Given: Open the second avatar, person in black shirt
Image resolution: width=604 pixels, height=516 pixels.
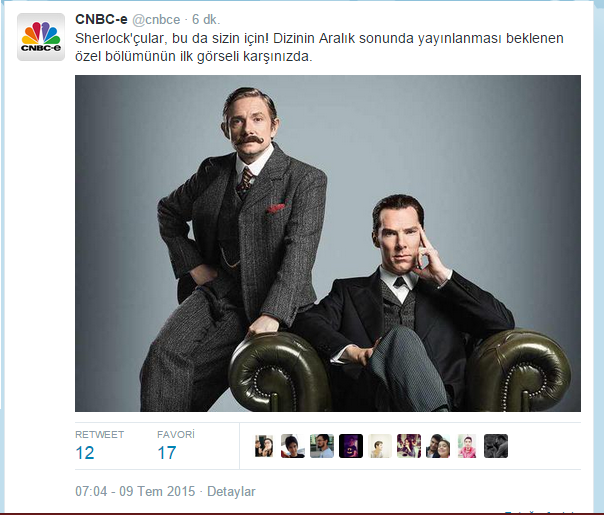Looking at the screenshot, I should tap(293, 446).
